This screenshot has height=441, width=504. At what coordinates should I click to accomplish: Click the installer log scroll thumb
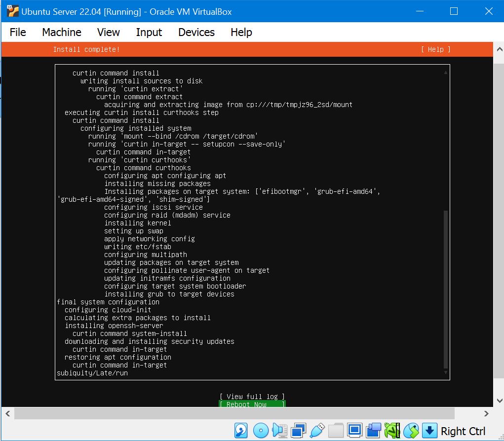tap(445, 290)
